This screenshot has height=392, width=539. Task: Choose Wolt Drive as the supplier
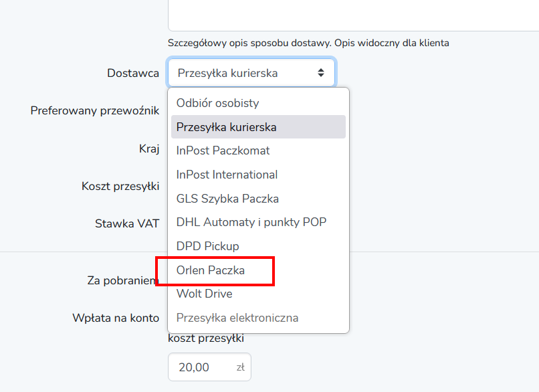point(204,294)
